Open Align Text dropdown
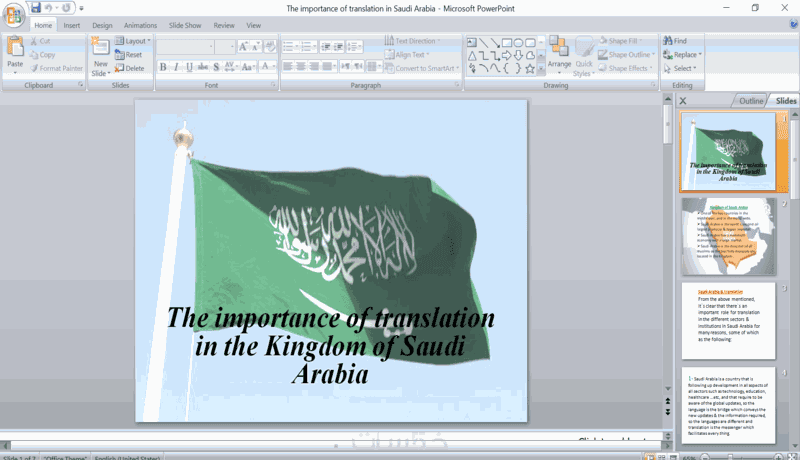The image size is (800, 460). tap(407, 55)
